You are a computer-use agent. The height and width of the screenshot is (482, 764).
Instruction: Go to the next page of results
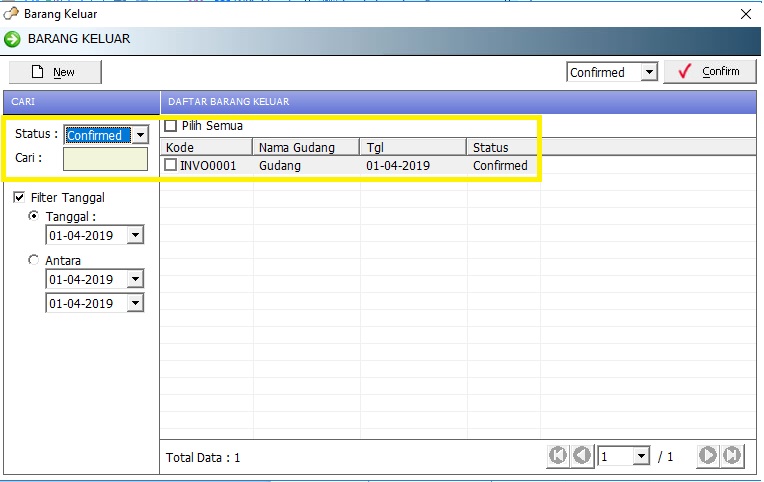708,456
